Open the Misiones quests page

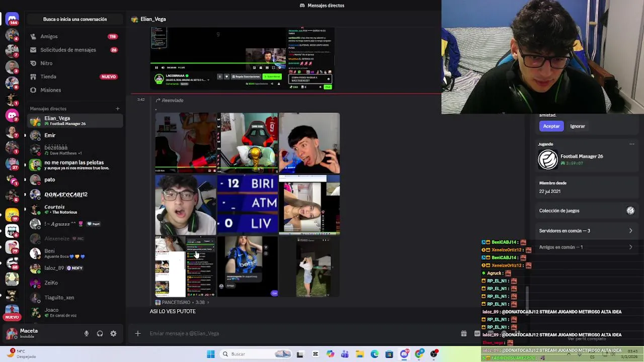tap(74, 90)
